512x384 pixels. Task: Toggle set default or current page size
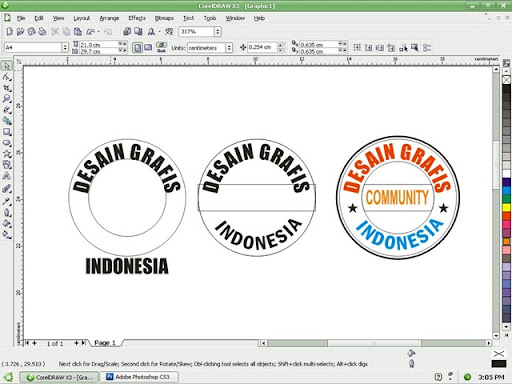(161, 47)
